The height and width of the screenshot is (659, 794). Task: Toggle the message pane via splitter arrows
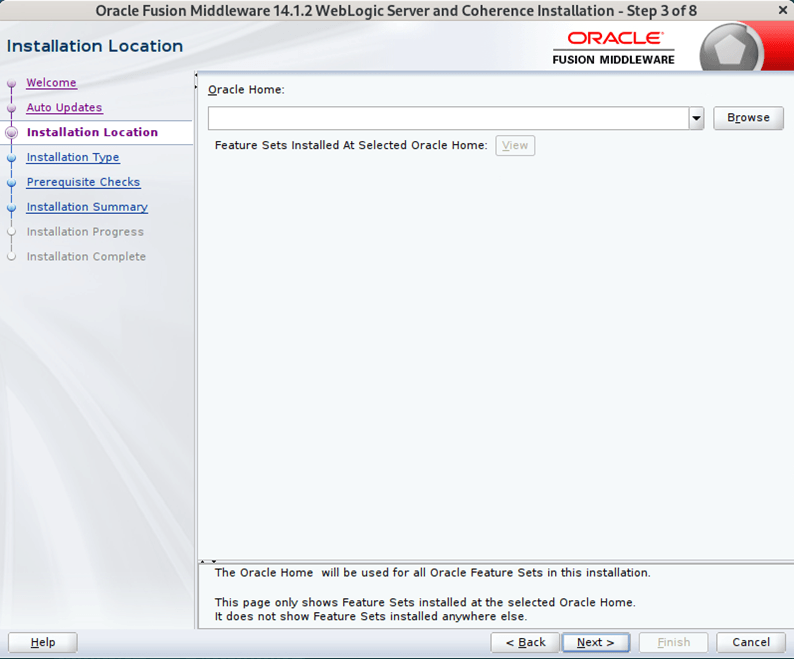tap(208, 561)
